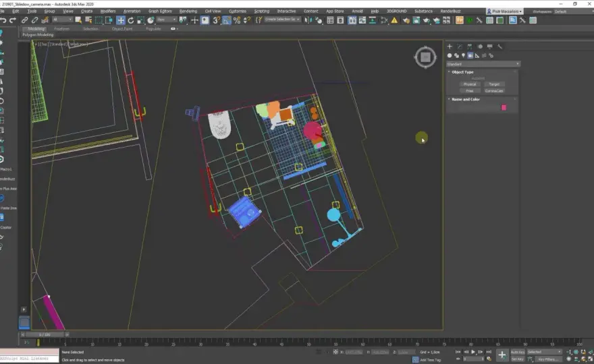Viewport: 594px width, 364px height.
Task: Play the animation
Action: pos(473,352)
